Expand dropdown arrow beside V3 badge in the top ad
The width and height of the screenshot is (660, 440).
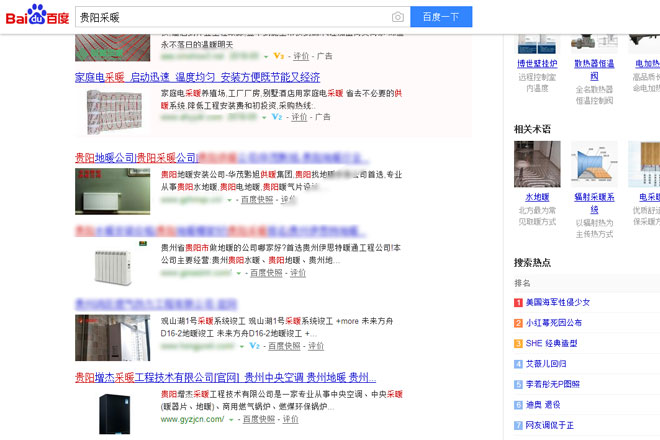click(x=266, y=56)
